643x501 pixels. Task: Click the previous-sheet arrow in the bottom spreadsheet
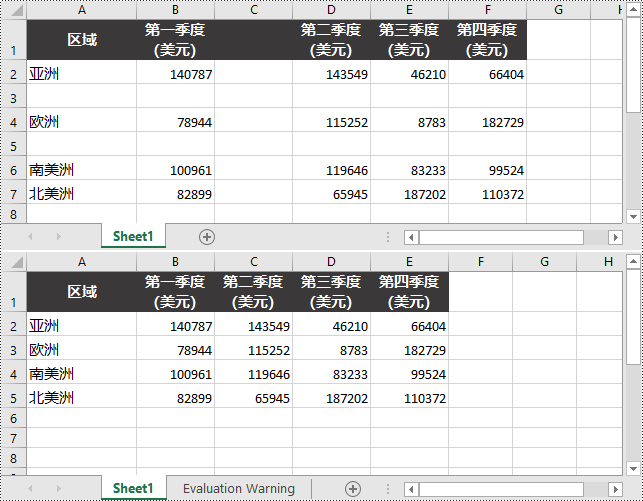click(30, 488)
